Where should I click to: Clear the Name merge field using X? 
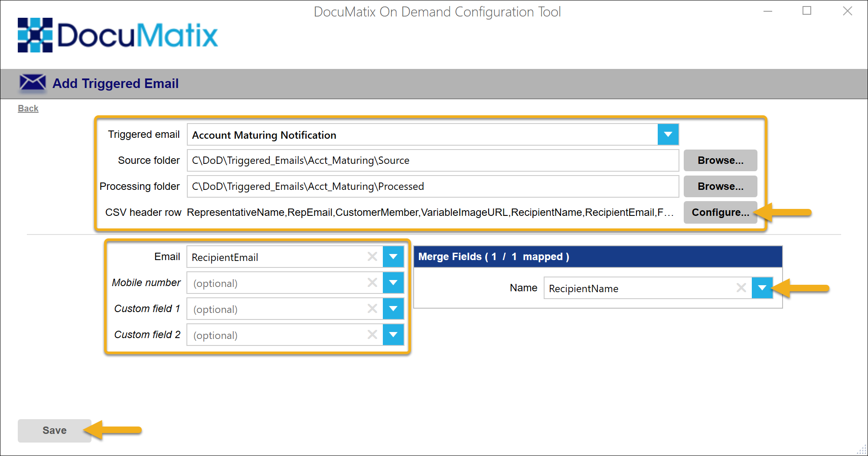click(x=741, y=288)
